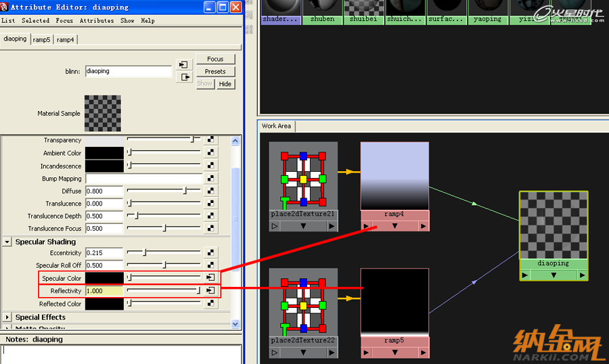Open dropdown triangle on ramp5 node
609x364 pixels.
(394, 352)
